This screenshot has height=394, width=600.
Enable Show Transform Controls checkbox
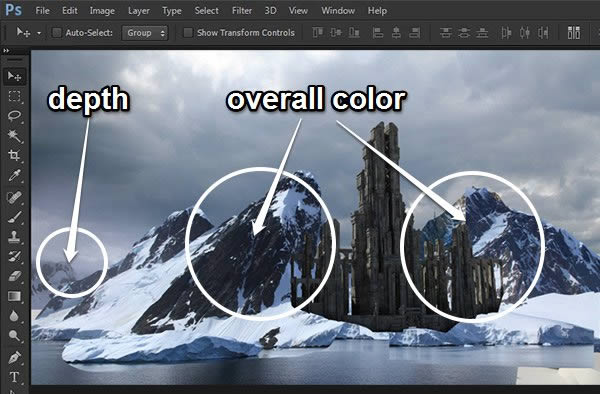188,33
